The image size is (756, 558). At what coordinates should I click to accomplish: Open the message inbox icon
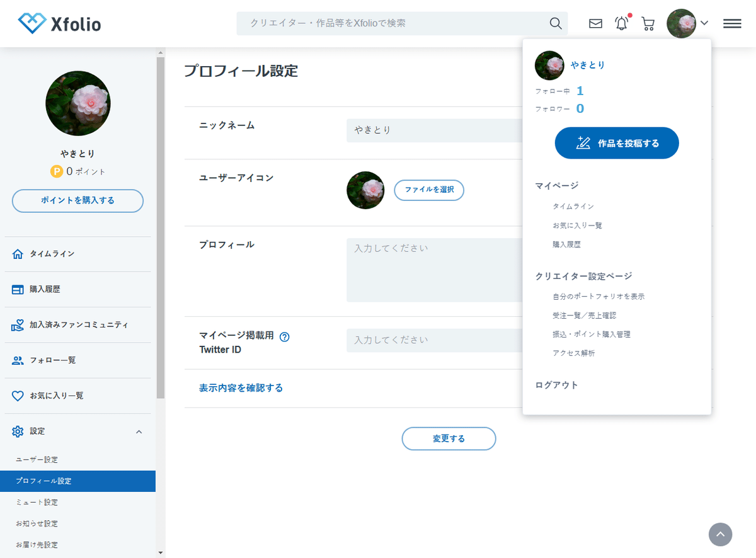[595, 23]
